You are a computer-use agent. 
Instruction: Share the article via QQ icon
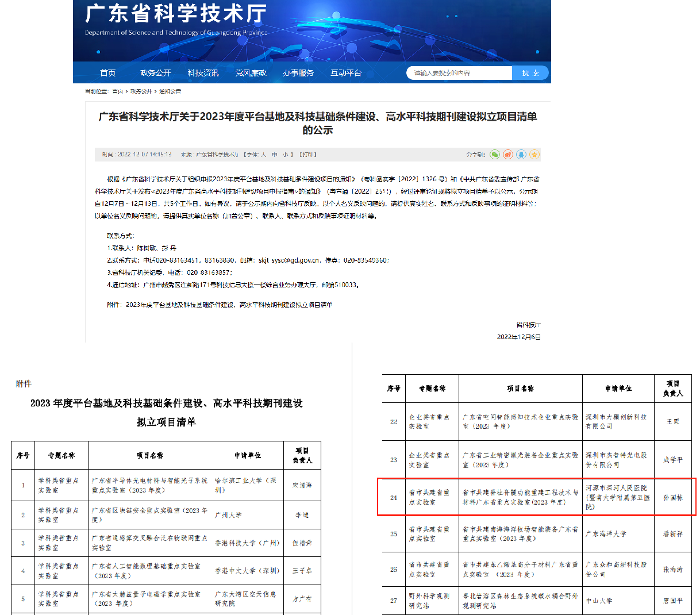pos(521,155)
